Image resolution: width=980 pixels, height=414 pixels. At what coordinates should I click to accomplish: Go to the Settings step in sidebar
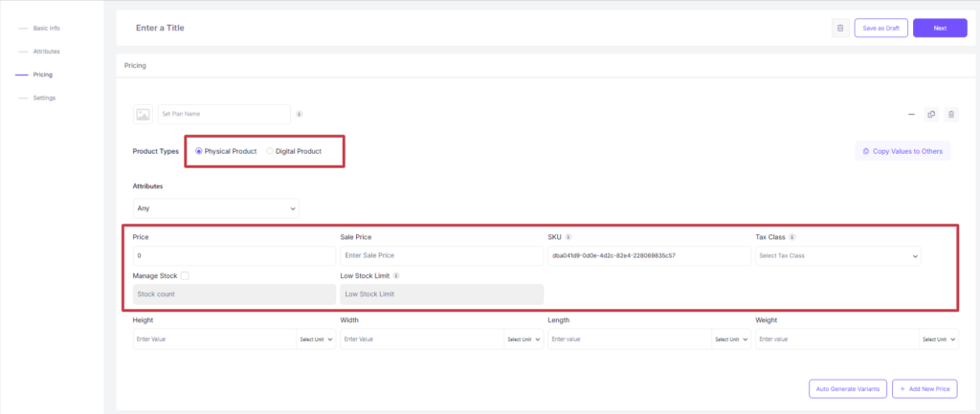point(44,98)
